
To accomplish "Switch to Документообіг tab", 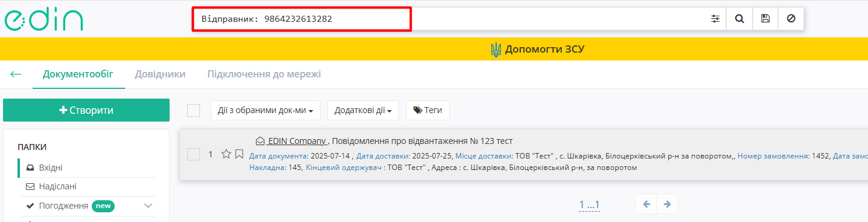I will coord(78,74).
